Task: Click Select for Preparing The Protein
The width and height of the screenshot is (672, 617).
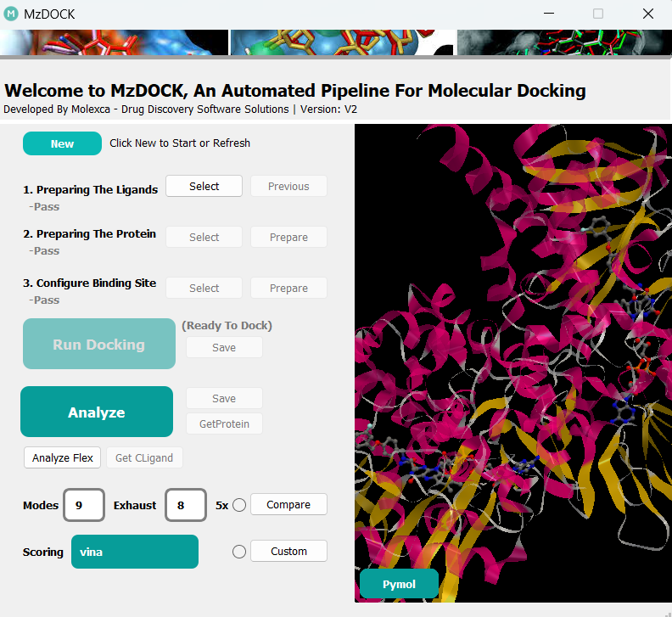Action: click(204, 237)
